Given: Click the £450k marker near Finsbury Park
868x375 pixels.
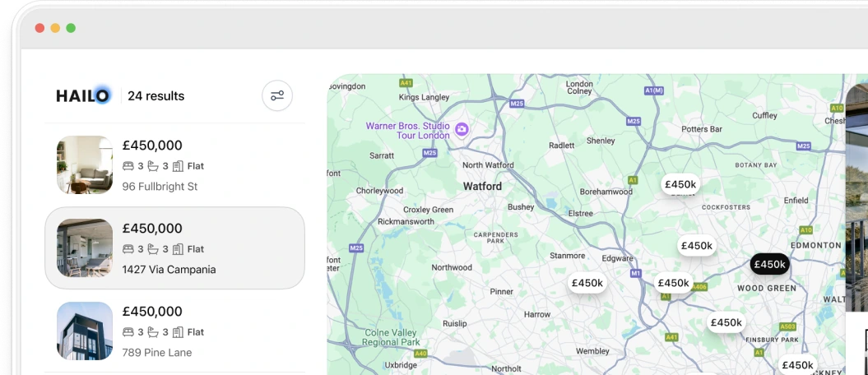Looking at the screenshot, I should [x=726, y=322].
